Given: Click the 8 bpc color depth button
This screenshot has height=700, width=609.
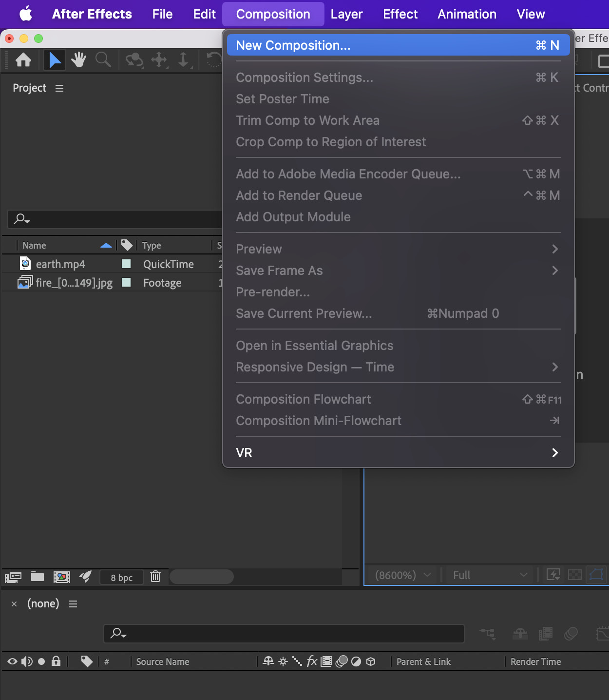Looking at the screenshot, I should (122, 578).
